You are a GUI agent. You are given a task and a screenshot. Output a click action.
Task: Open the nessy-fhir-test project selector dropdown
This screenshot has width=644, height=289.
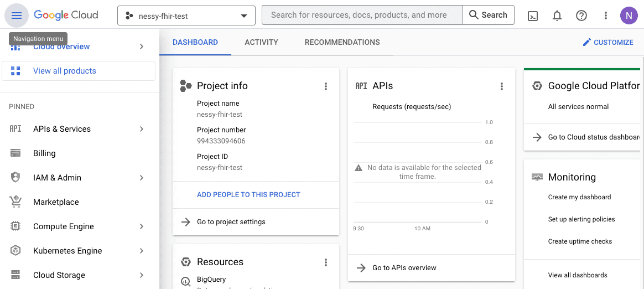pos(186,16)
